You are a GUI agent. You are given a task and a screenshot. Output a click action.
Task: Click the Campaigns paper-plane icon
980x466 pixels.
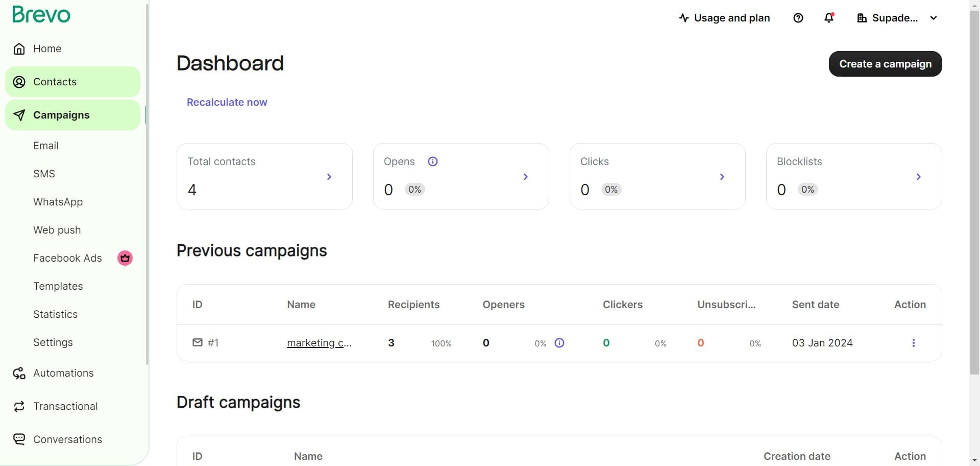click(x=19, y=115)
